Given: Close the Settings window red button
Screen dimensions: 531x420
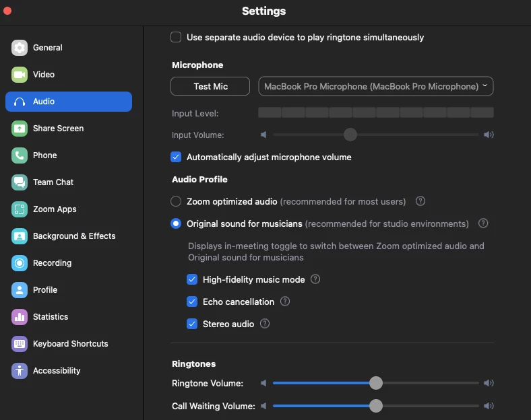Looking at the screenshot, I should [x=7, y=11].
